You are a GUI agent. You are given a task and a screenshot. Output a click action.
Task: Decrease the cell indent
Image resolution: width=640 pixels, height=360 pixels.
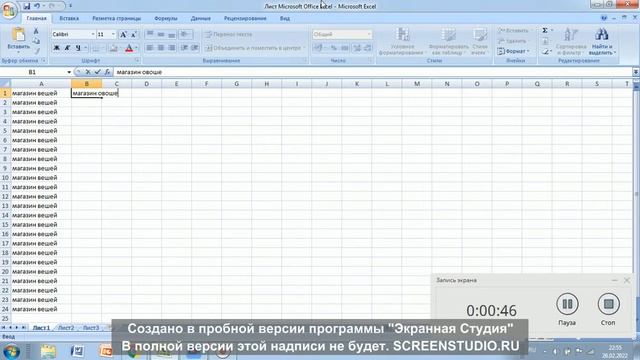point(184,48)
